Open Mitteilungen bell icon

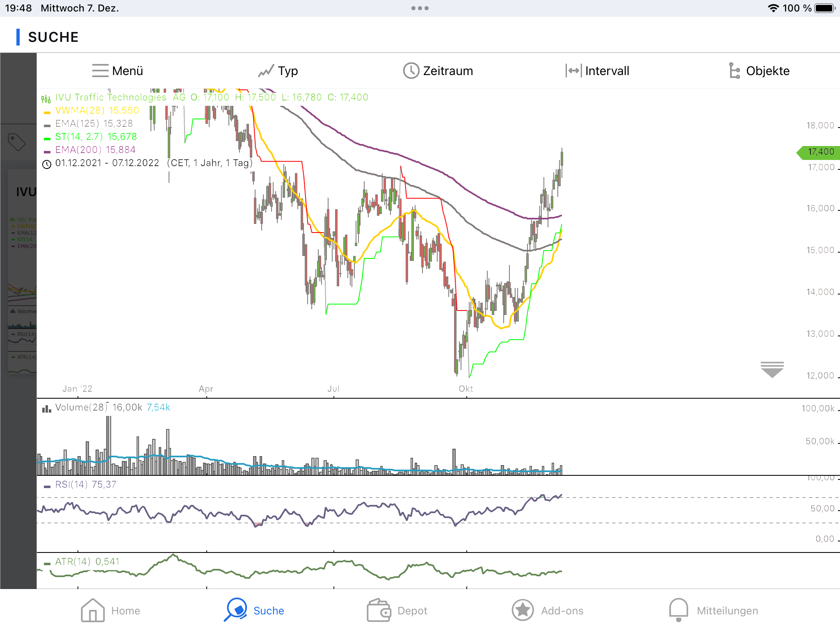click(x=678, y=609)
